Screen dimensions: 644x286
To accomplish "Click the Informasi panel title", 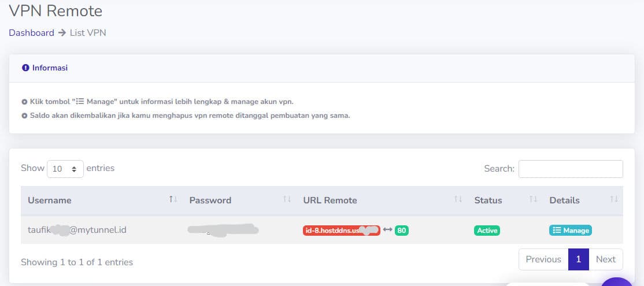I will click(x=50, y=68).
